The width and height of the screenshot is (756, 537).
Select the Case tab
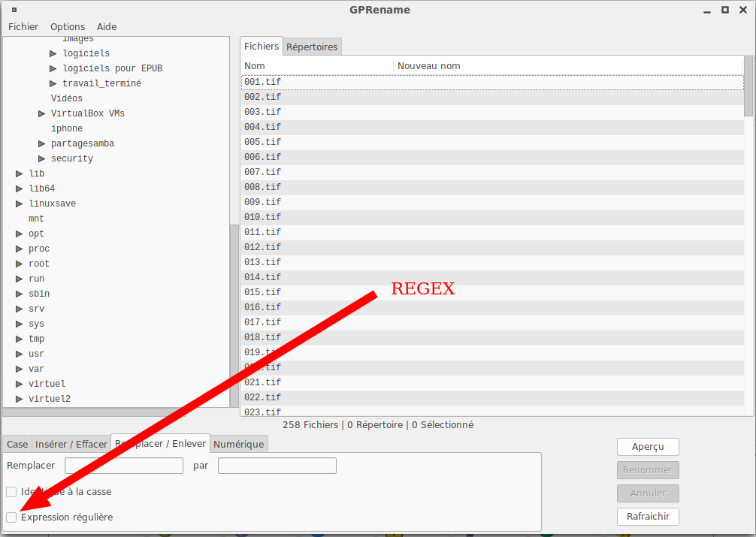17,444
